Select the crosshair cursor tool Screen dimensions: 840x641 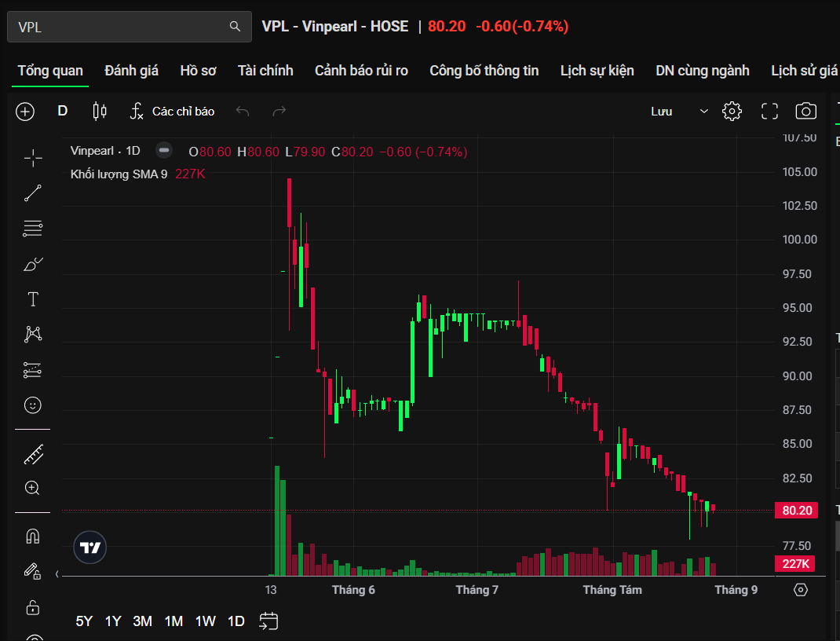tap(33, 158)
